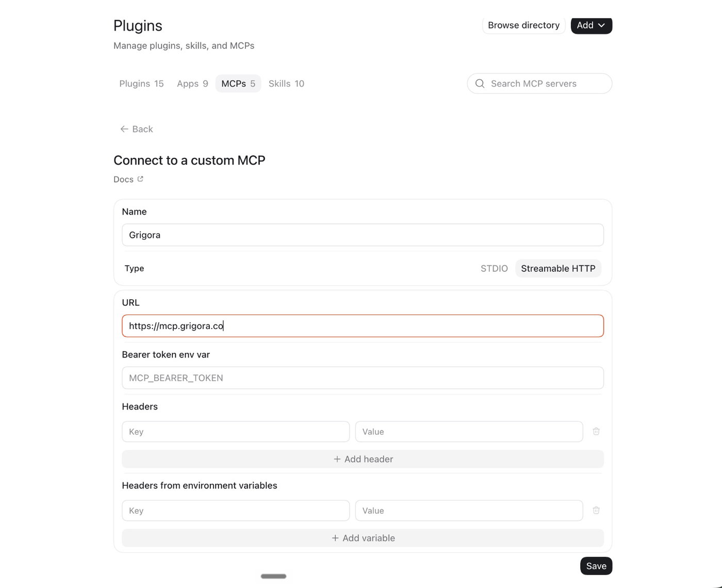The height and width of the screenshot is (588, 722).
Task: Save the custom MCP configuration
Action: point(596,566)
